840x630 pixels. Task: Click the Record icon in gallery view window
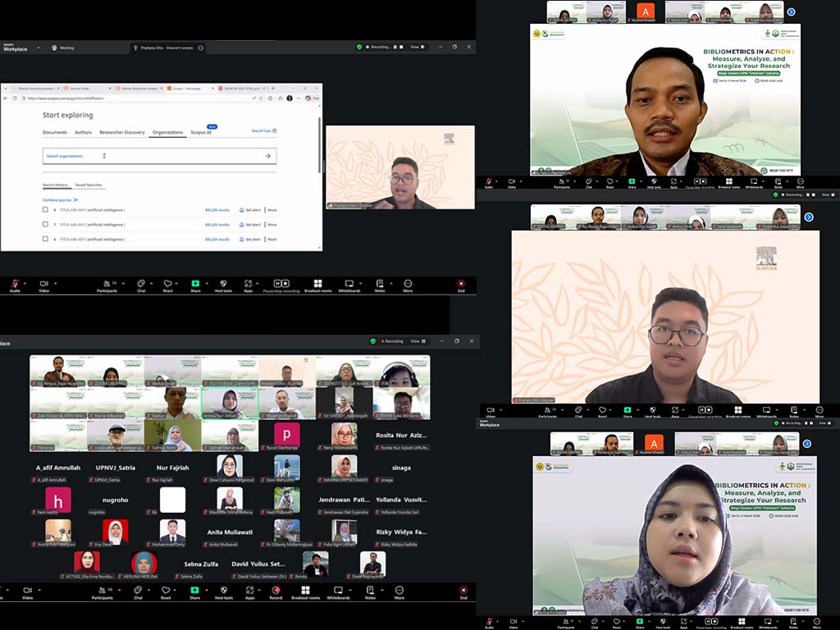point(276,591)
